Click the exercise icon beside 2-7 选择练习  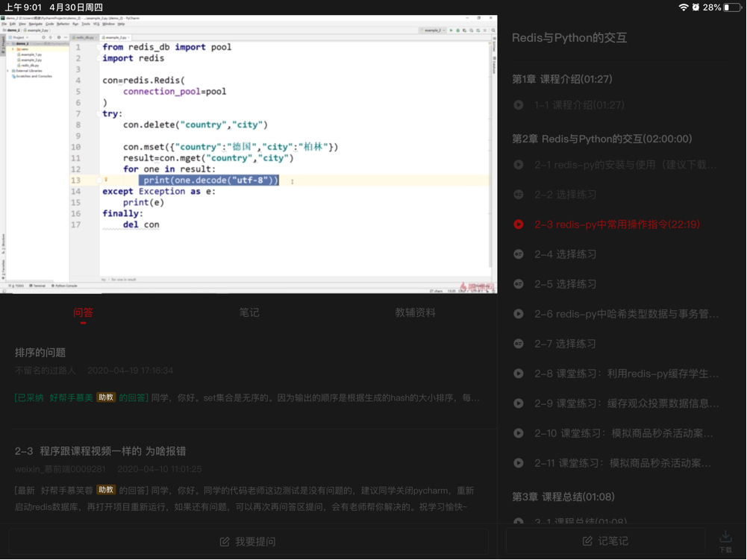click(519, 343)
